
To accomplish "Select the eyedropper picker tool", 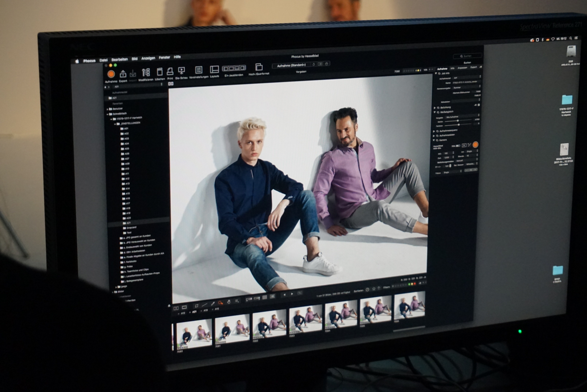I will 213,303.
